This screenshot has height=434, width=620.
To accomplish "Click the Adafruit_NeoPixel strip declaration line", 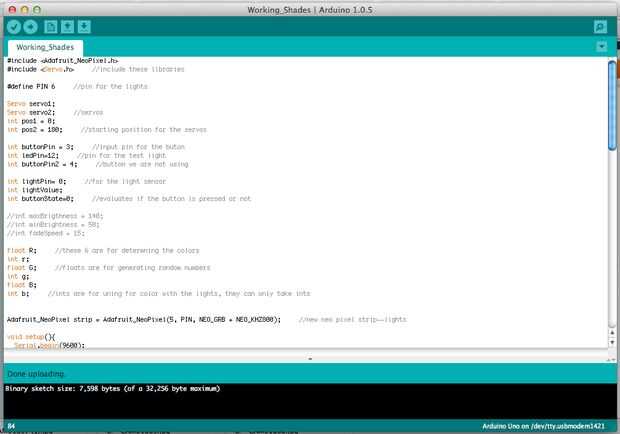I will pos(144,319).
